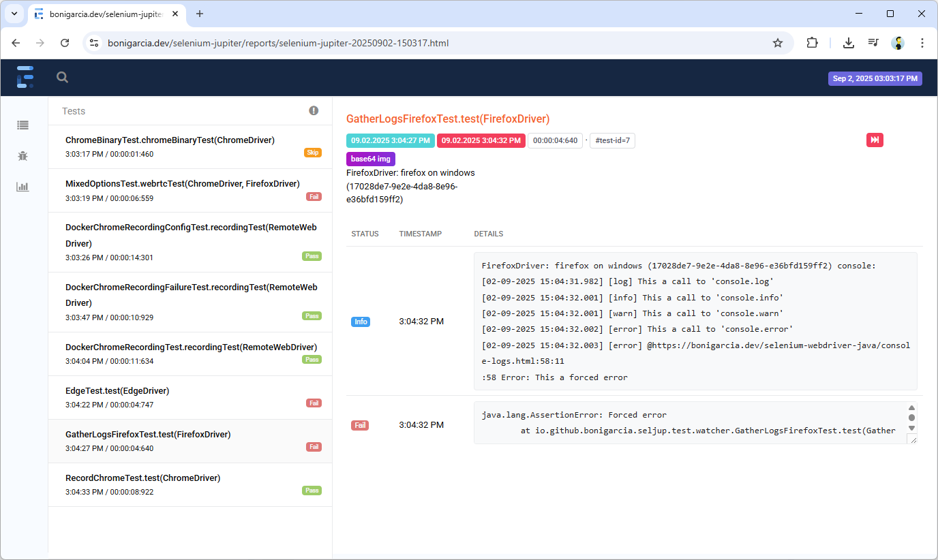Screen dimensions: 938x560
Task: Open the Chrome three-dot menu
Action: [x=922, y=43]
